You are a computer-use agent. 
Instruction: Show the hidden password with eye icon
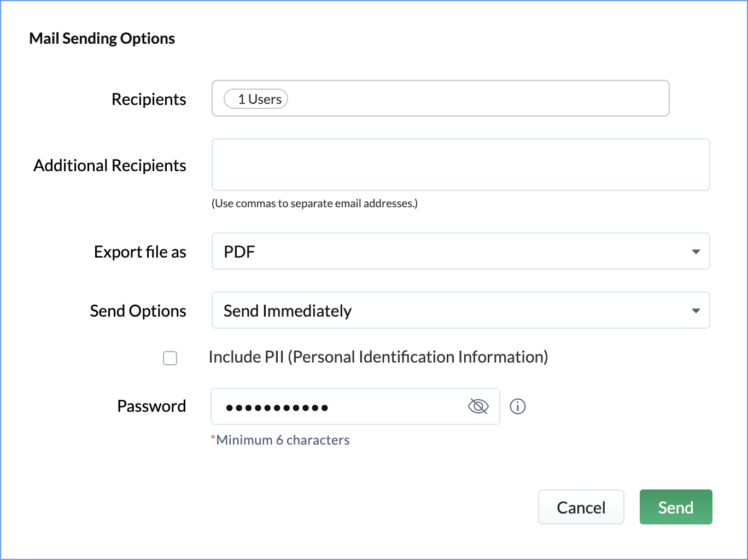tap(478, 406)
